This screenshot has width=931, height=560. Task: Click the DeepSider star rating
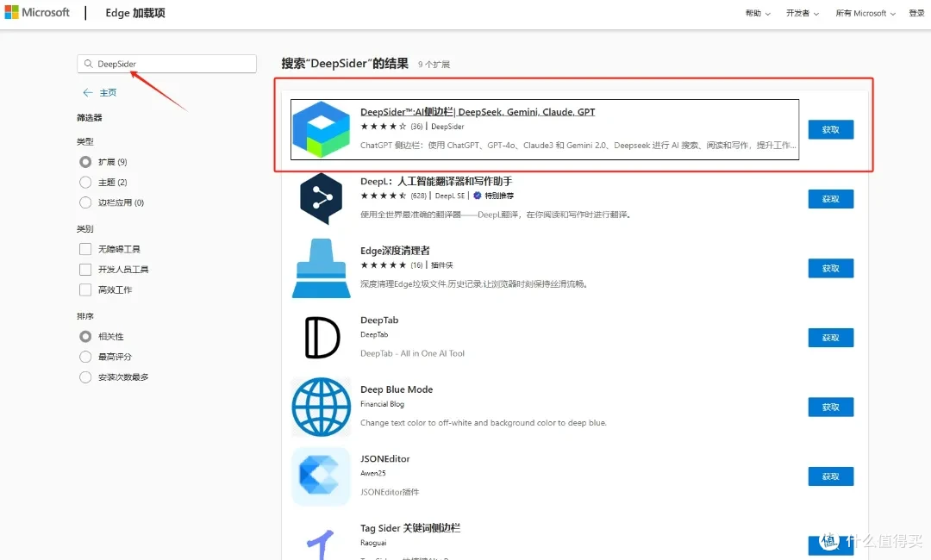tap(383, 127)
